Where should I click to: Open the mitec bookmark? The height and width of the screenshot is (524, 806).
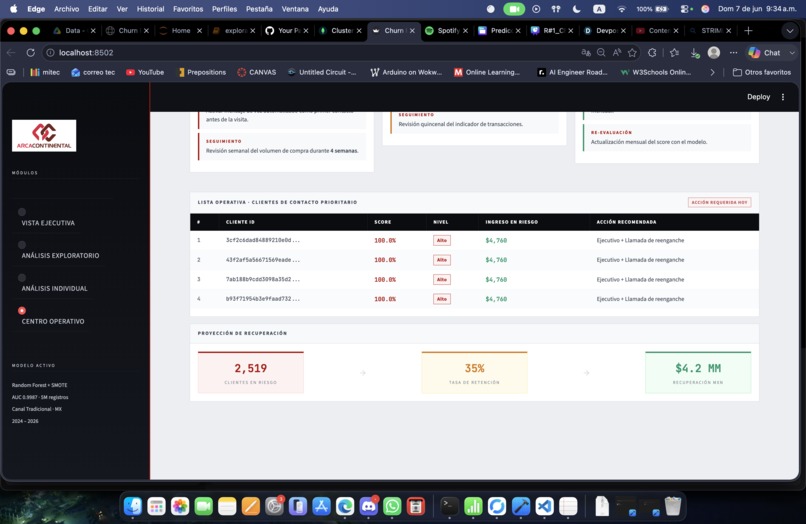tap(45, 73)
